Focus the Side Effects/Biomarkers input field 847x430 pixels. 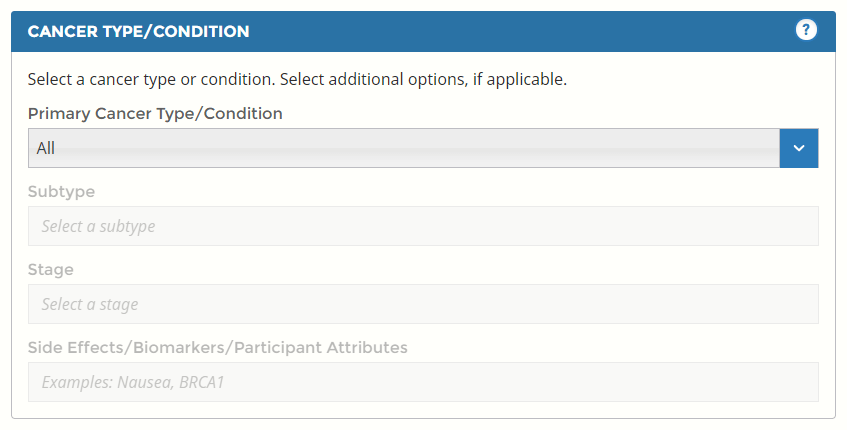tap(423, 382)
